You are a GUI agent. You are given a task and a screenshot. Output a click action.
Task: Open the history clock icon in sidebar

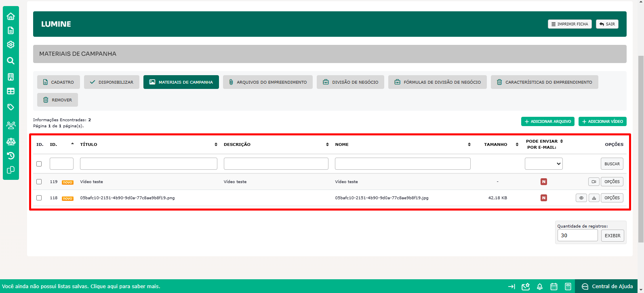pyautogui.click(x=11, y=156)
